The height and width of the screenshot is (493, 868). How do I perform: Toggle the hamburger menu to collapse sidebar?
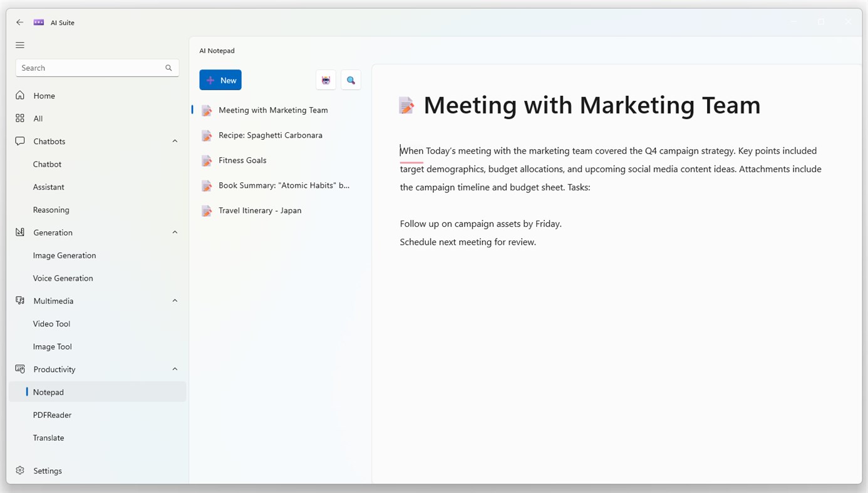tap(19, 44)
